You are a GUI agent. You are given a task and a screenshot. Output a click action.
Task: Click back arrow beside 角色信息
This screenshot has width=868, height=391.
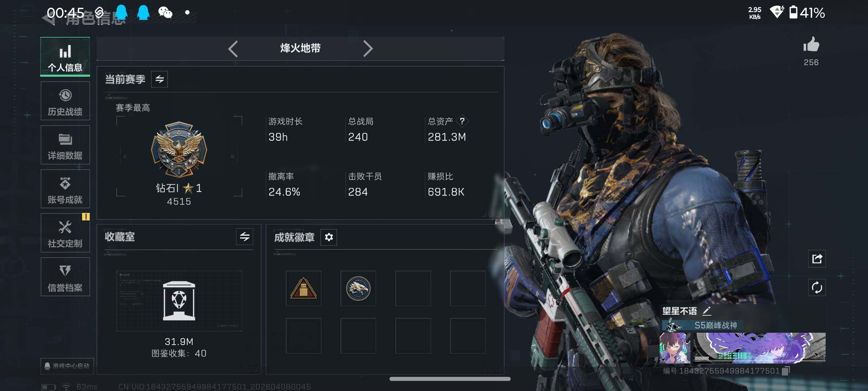(49, 19)
